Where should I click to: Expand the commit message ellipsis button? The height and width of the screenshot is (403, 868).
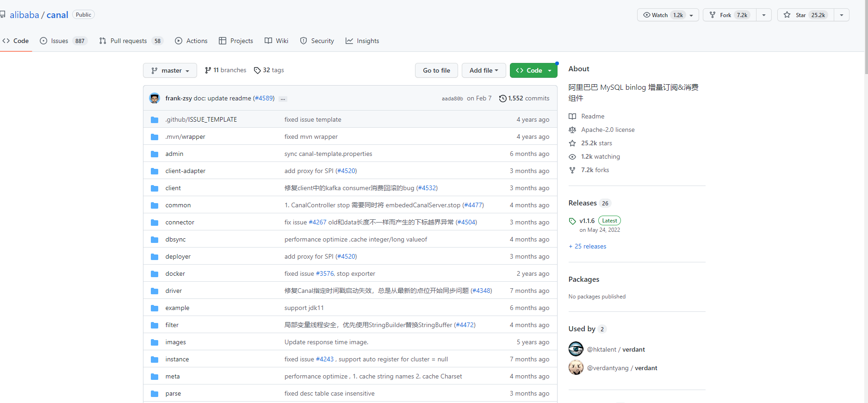[x=283, y=99]
